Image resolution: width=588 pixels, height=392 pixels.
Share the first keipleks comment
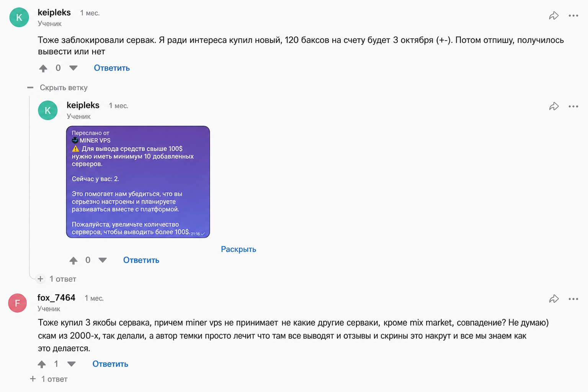click(554, 16)
